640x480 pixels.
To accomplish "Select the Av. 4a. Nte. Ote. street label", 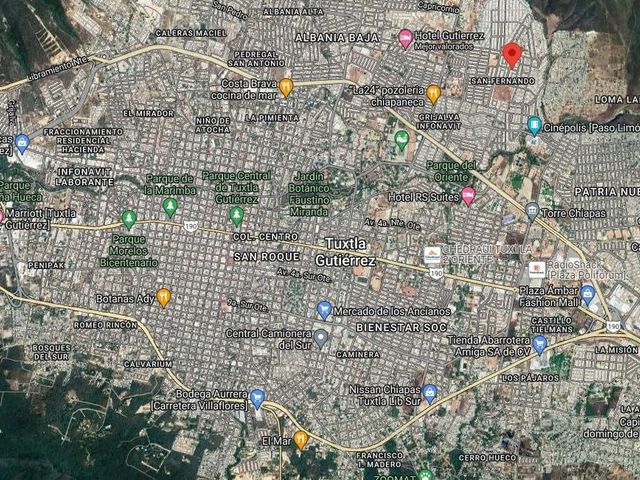I will pyautogui.click(x=391, y=224).
